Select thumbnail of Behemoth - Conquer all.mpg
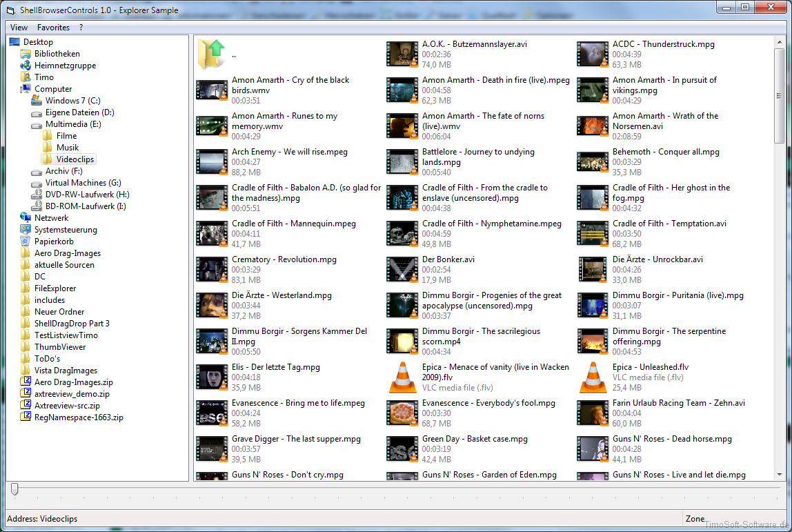The width and height of the screenshot is (792, 532). point(593,162)
